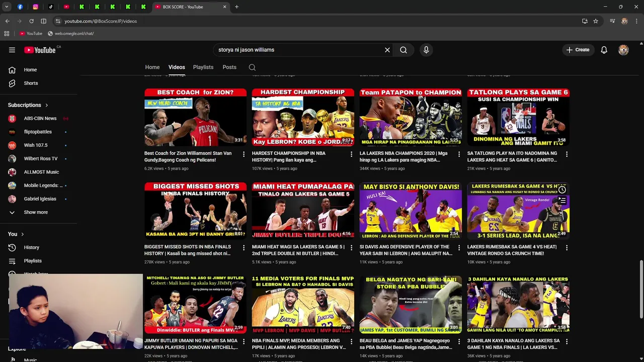644x362 pixels.
Task: Open the YouTube bookmark in bookmarks bar
Action: click(31, 34)
